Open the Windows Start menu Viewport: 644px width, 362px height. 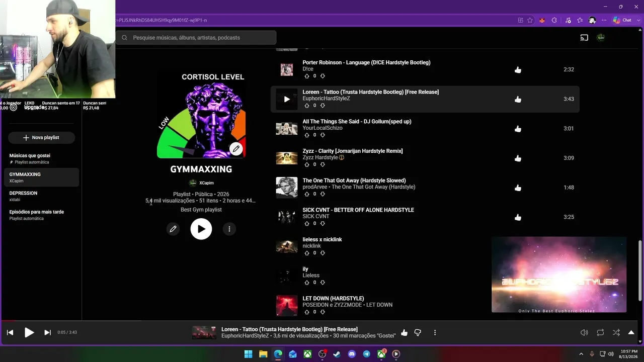(x=249, y=354)
